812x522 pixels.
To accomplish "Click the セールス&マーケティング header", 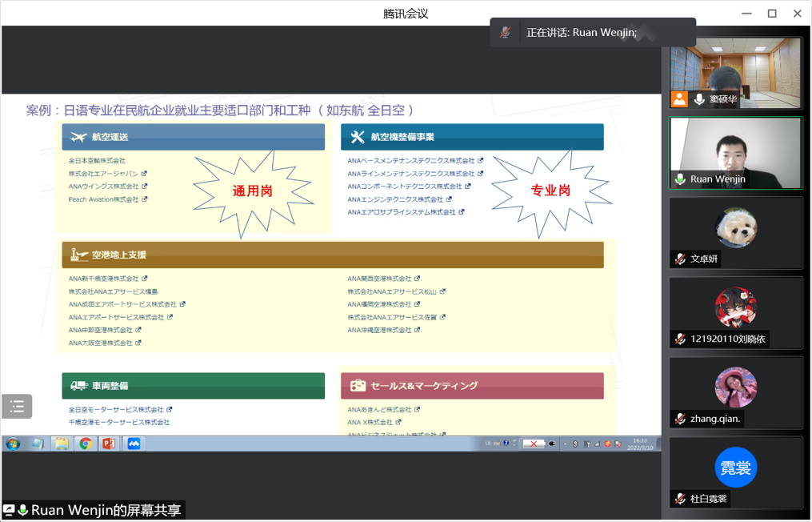I will point(472,386).
